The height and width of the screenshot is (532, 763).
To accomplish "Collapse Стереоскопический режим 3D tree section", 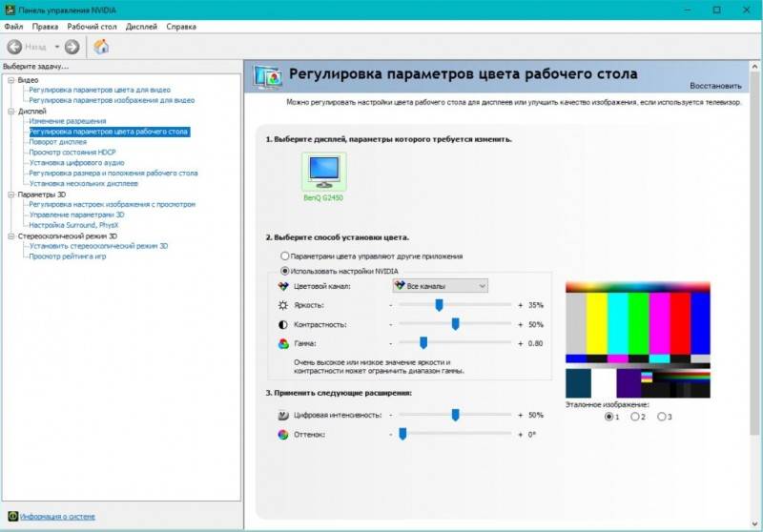I will 11,236.
